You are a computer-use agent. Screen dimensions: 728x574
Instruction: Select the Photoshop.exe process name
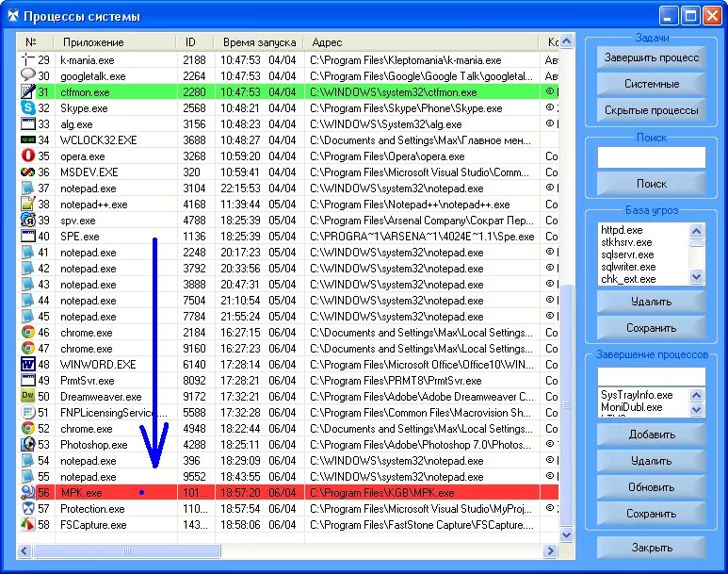pyautogui.click(x=94, y=445)
